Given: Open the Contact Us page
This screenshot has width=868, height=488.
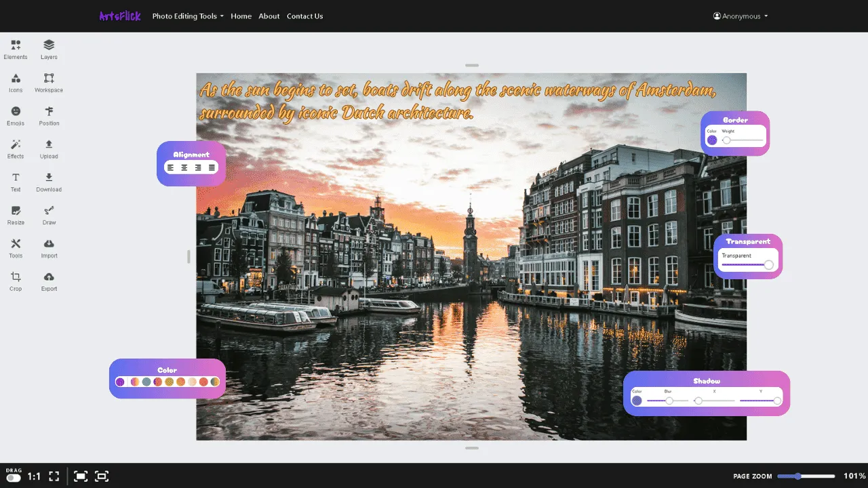Looking at the screenshot, I should click(x=304, y=16).
